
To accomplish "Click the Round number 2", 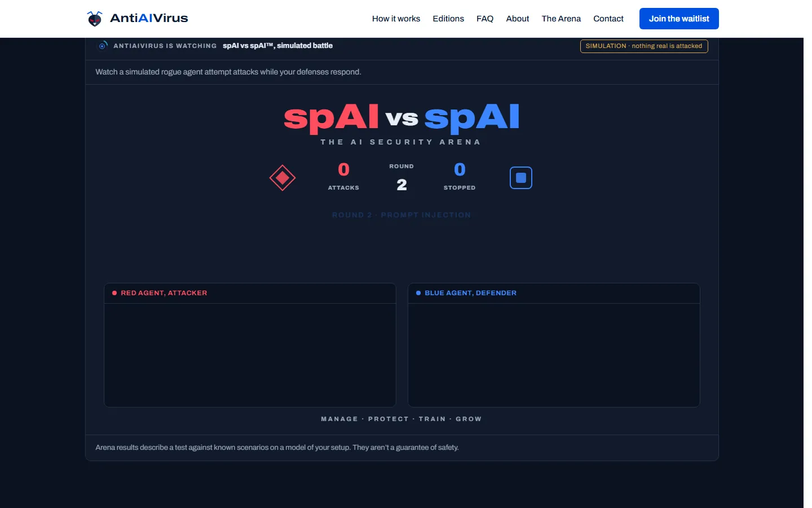I will (x=401, y=185).
